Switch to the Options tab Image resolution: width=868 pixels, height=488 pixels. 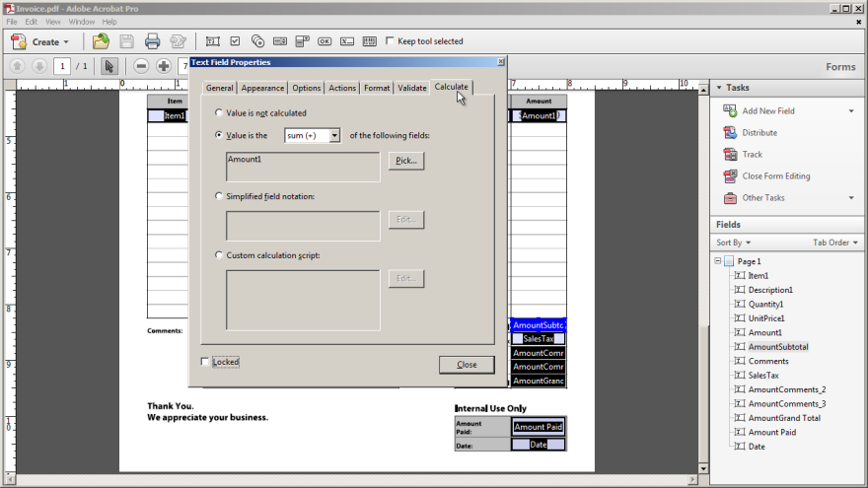coord(306,88)
